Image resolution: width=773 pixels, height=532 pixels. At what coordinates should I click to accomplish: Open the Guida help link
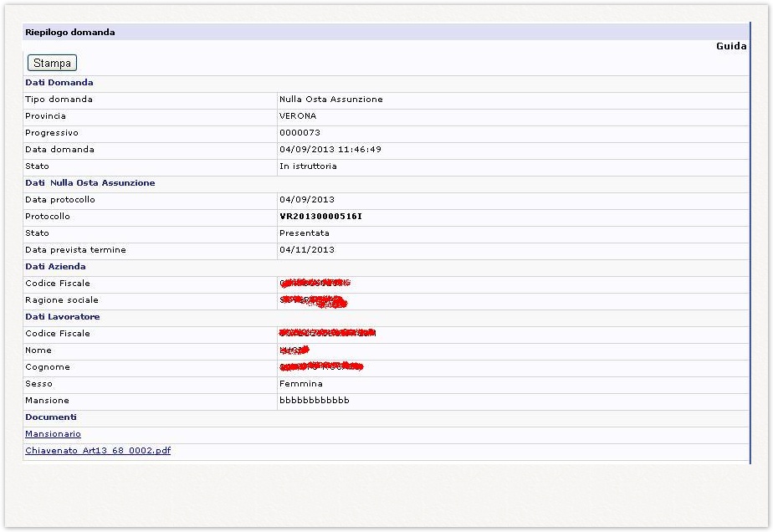730,46
